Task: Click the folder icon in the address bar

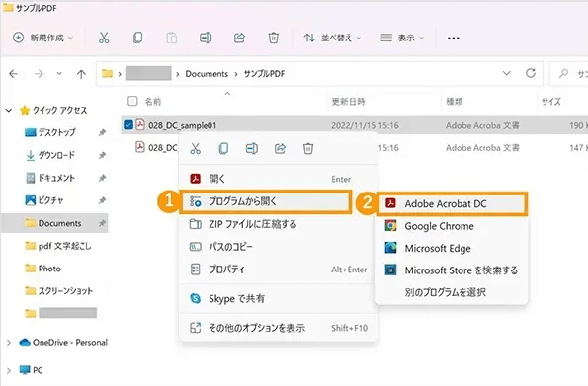Action: tap(108, 73)
